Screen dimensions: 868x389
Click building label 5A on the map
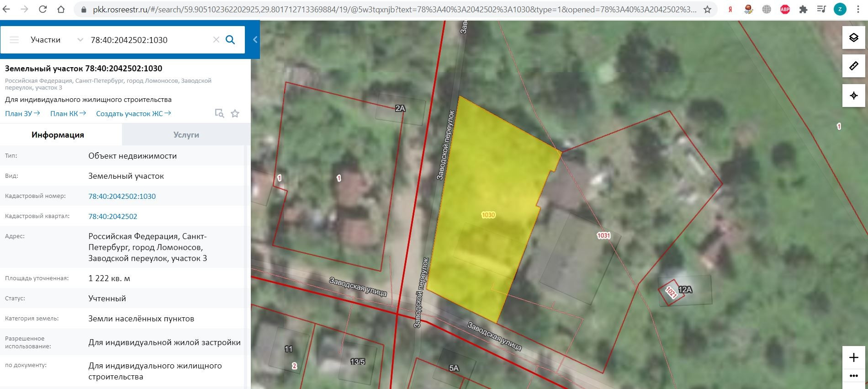tap(454, 368)
